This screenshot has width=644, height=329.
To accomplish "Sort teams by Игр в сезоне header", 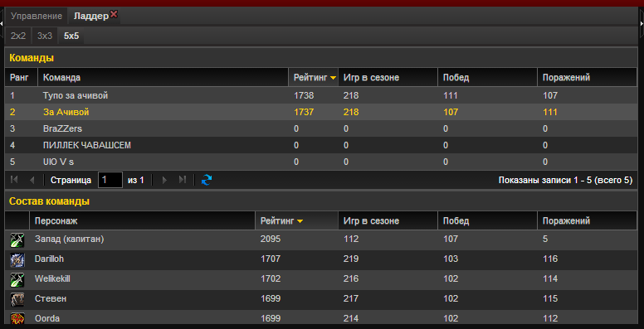I will 388,78.
